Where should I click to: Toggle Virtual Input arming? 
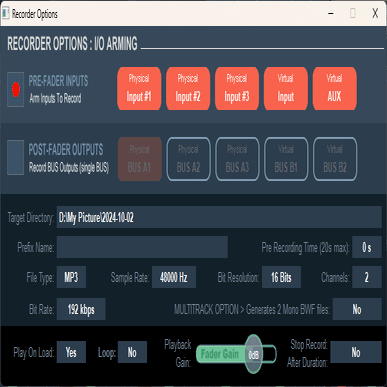(286, 89)
